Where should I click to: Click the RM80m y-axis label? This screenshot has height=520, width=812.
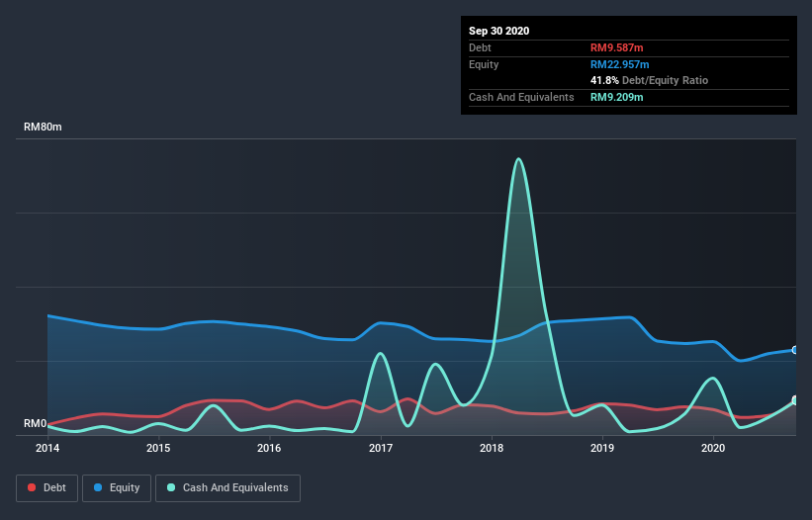pyautogui.click(x=43, y=127)
